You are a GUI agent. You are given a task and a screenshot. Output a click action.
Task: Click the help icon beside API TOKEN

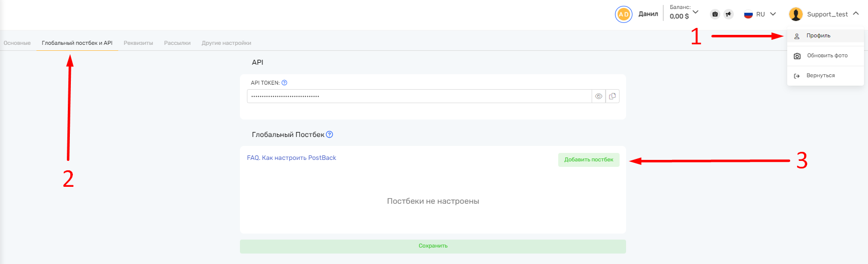pos(284,83)
